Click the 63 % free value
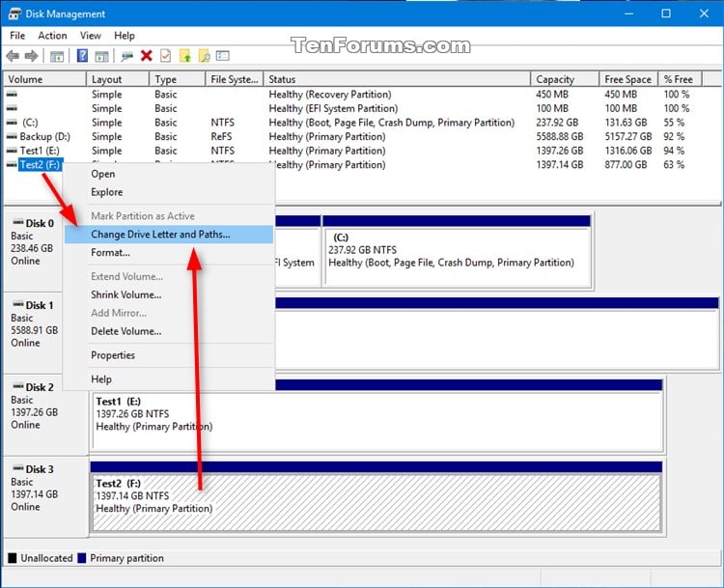 (674, 165)
